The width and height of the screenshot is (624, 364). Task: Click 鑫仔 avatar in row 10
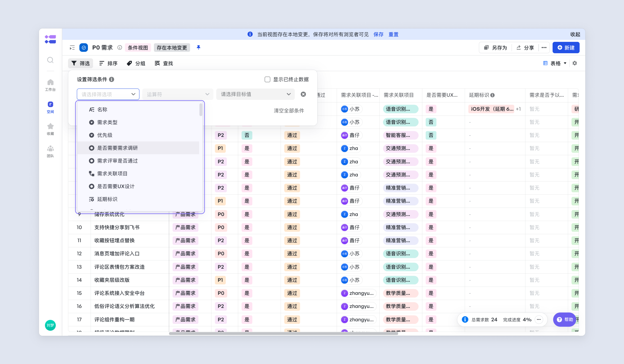click(x=344, y=227)
